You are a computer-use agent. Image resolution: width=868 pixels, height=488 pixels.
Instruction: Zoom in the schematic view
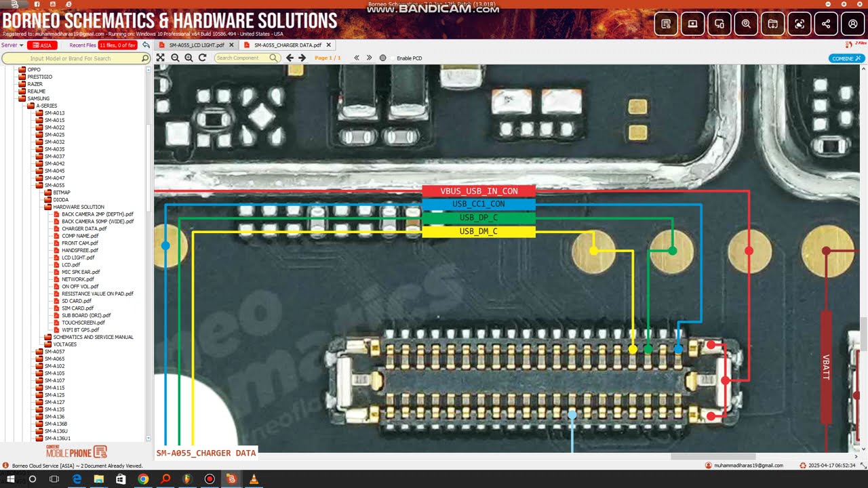click(189, 58)
